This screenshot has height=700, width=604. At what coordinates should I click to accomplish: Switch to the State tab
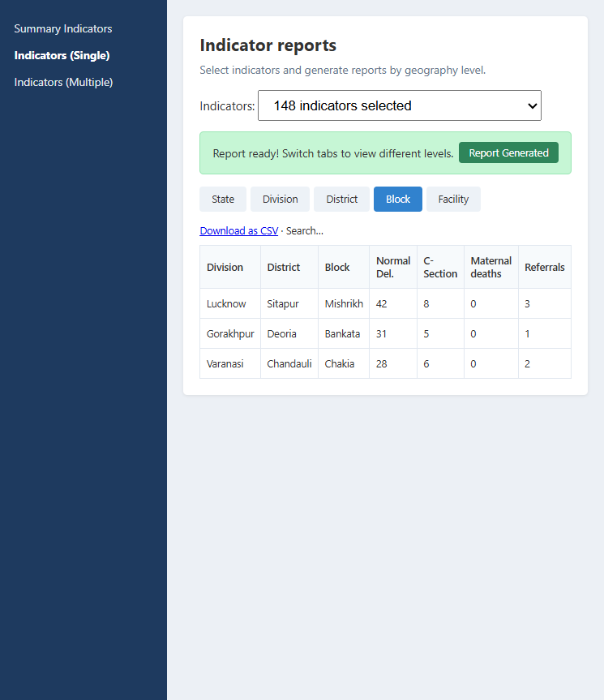223,199
